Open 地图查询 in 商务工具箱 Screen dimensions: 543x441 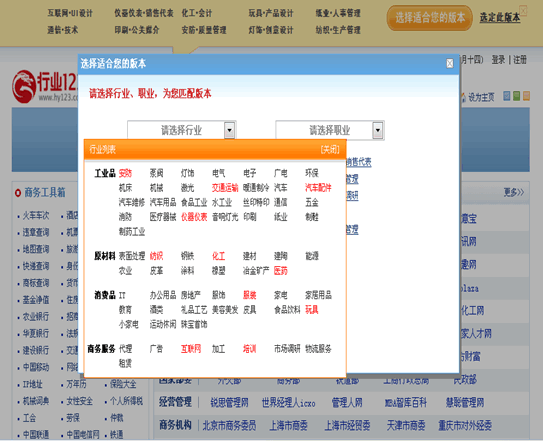pos(36,249)
